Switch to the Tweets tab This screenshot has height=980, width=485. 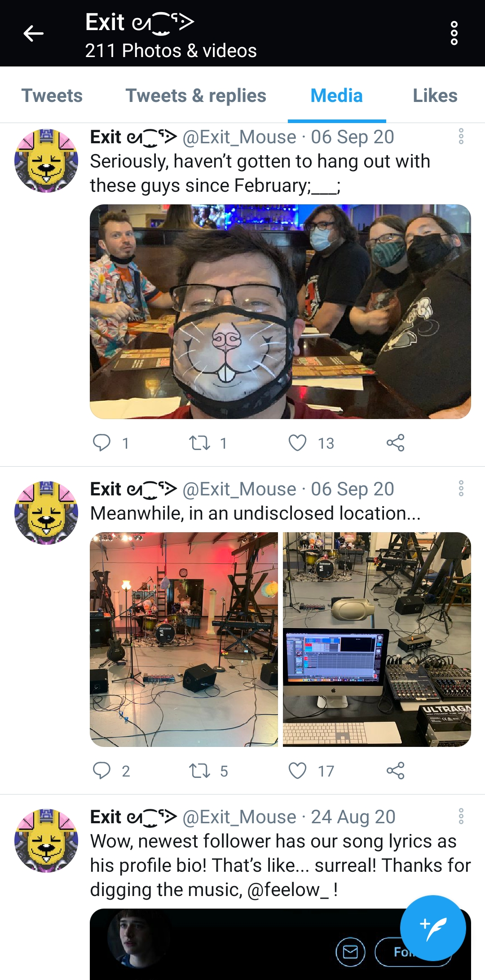point(52,96)
